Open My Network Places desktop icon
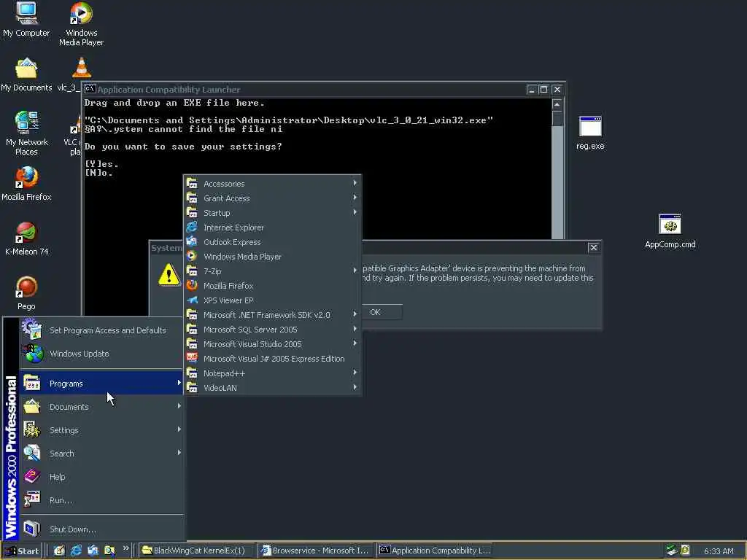Image resolution: width=747 pixels, height=560 pixels. pos(27,133)
